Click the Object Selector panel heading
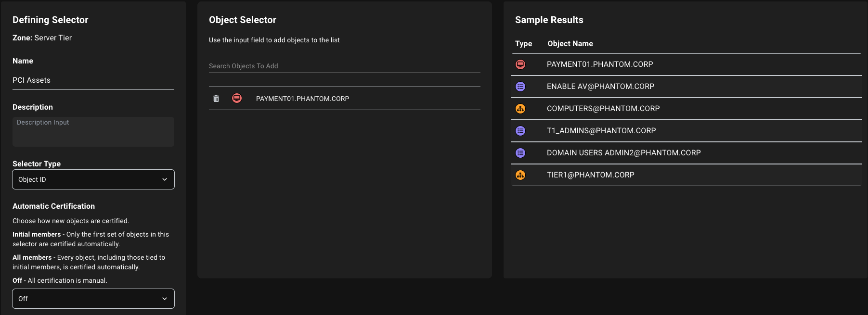This screenshot has height=315, width=868. tap(243, 20)
